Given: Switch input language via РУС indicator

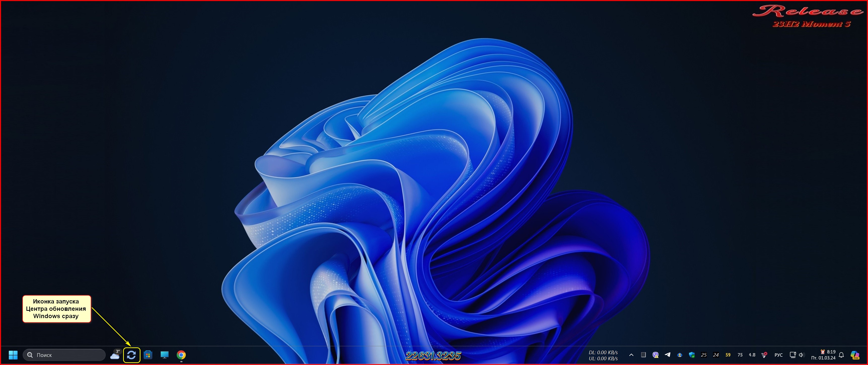Looking at the screenshot, I should [778, 355].
